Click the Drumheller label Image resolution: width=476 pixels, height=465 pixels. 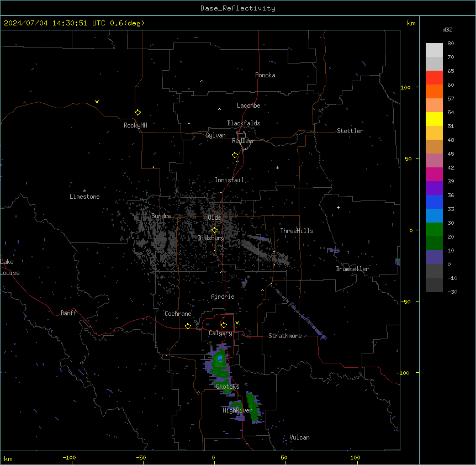pyautogui.click(x=352, y=269)
